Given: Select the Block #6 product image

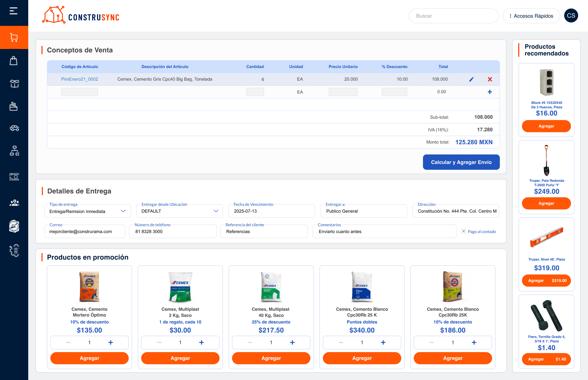Looking at the screenshot, I should click(x=546, y=82).
